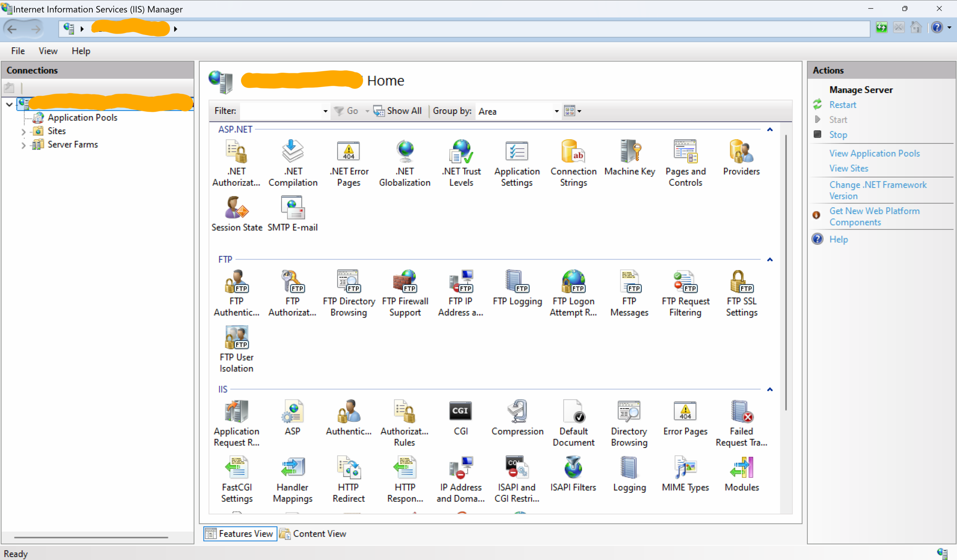Collapse the ASP.NET group section

[770, 130]
